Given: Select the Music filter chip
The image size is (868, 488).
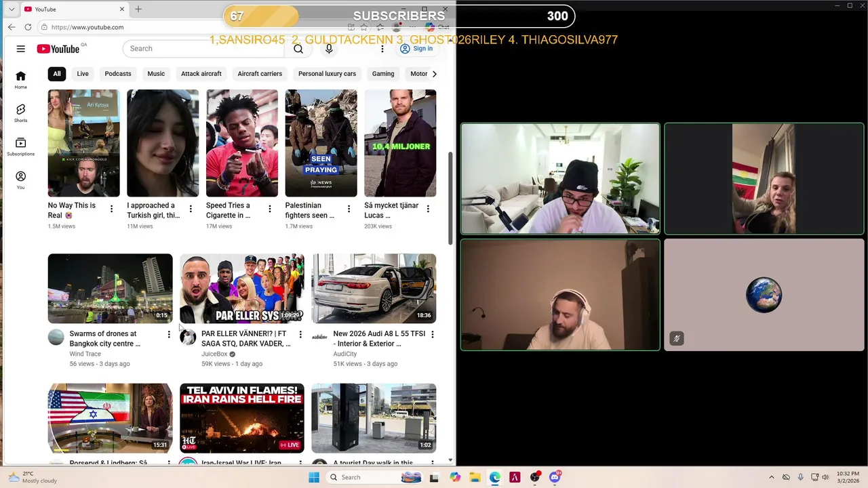Looking at the screenshot, I should pyautogui.click(x=156, y=74).
